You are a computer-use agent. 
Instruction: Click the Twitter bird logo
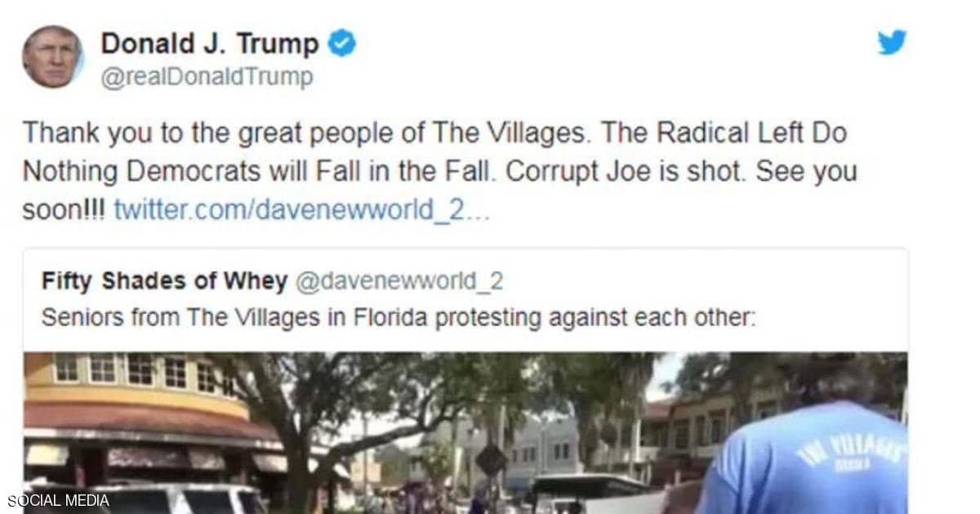coord(893,42)
